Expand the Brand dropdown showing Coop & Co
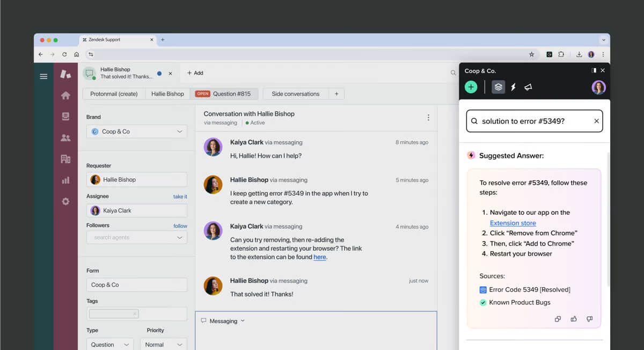The image size is (644, 350). coord(137,132)
